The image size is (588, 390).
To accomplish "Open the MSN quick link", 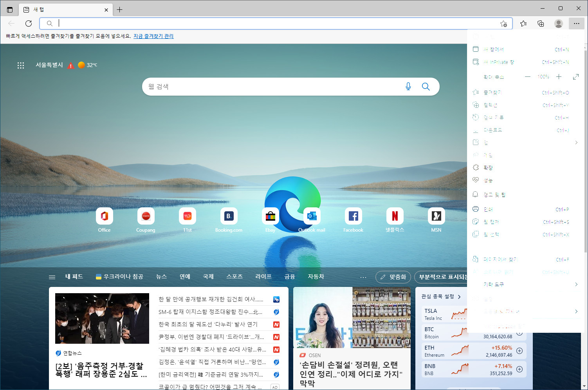I will [x=436, y=220].
